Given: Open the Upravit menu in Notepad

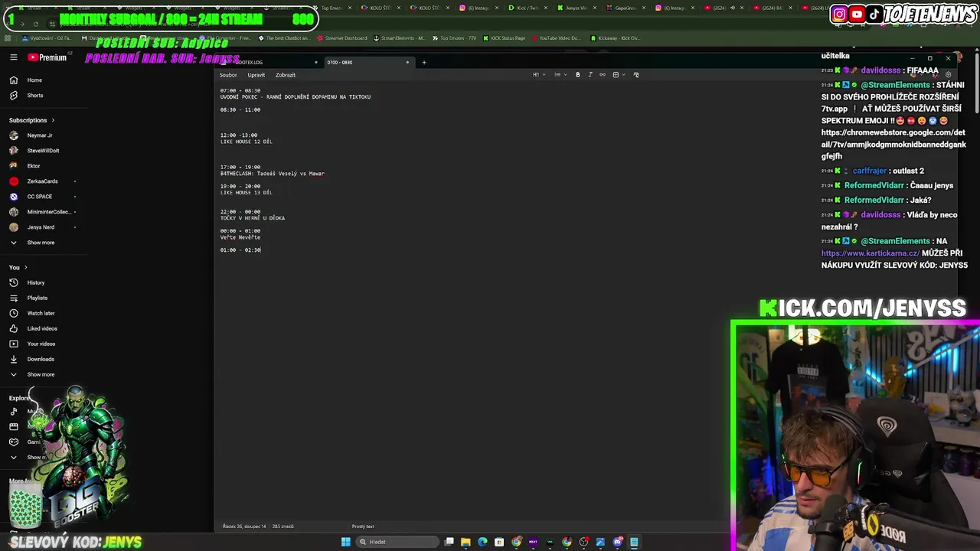Looking at the screenshot, I should pos(256,75).
